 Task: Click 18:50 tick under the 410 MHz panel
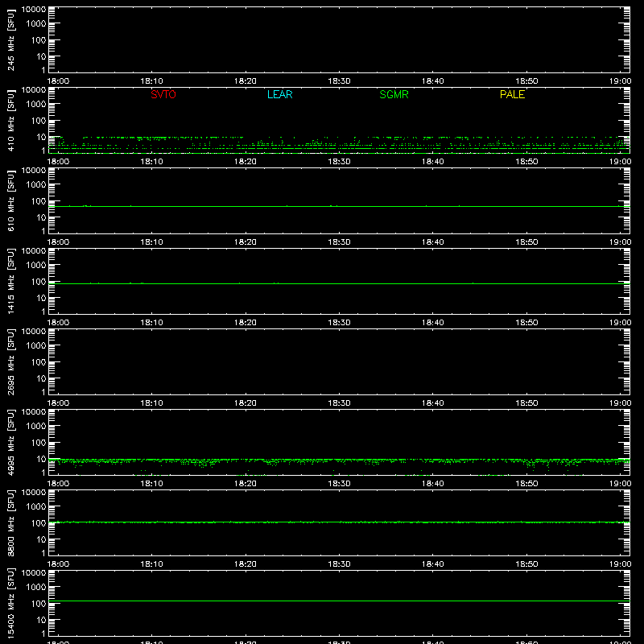pyautogui.click(x=526, y=162)
